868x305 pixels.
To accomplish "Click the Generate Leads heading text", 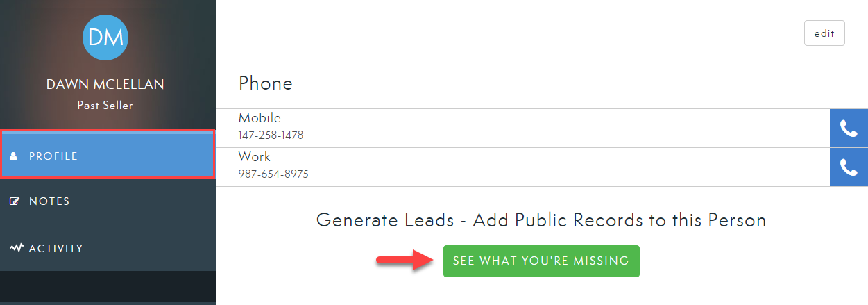I will click(541, 221).
